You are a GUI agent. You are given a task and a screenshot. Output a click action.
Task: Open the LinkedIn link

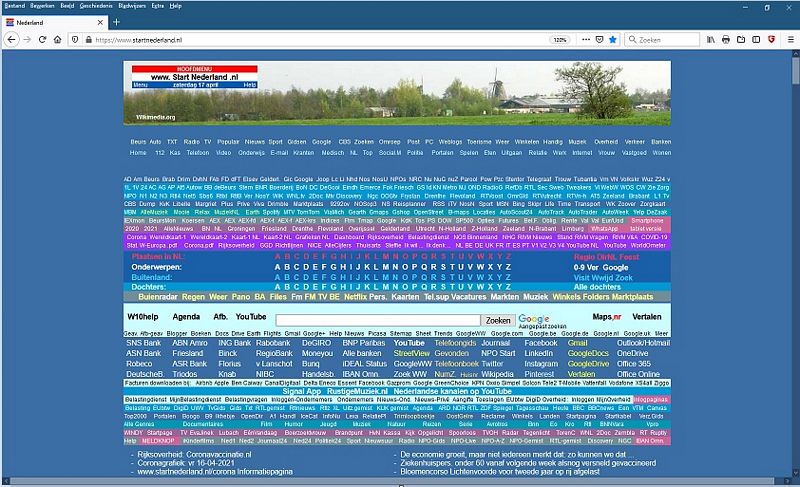coord(539,353)
